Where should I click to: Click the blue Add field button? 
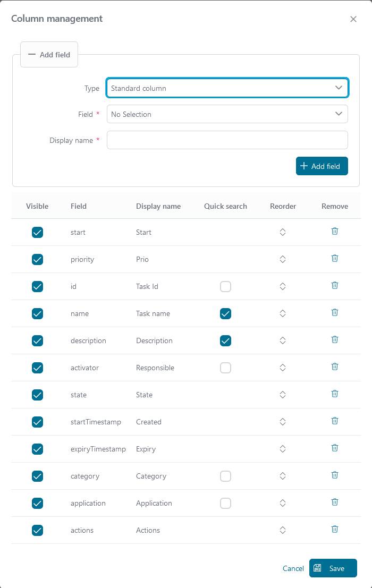pyautogui.click(x=322, y=166)
